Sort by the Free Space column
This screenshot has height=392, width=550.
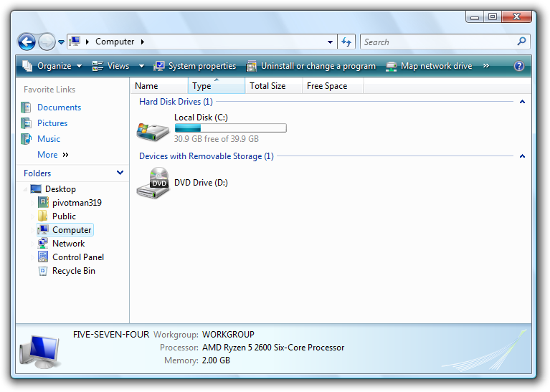[333, 86]
